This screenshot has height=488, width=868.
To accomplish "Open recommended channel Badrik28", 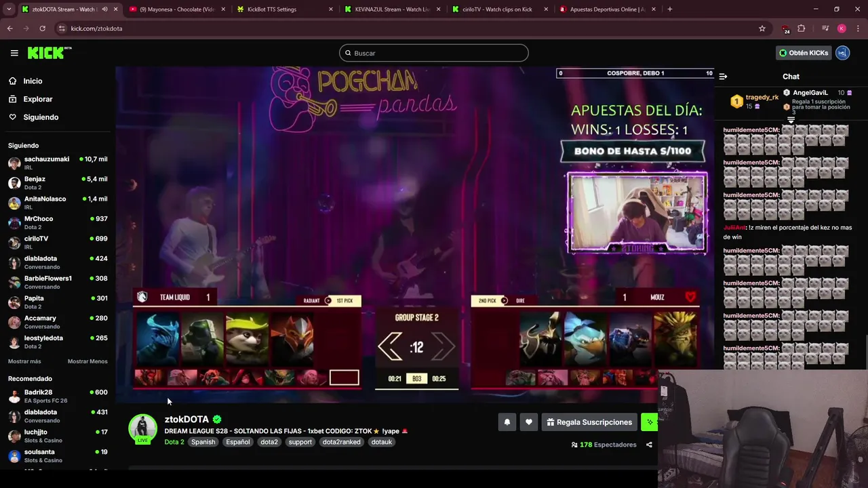I will 58,396.
